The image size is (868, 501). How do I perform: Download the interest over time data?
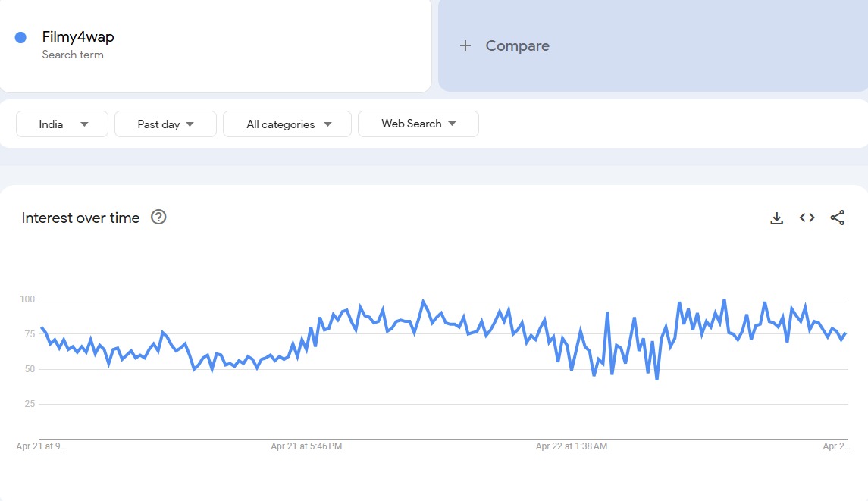coord(777,218)
